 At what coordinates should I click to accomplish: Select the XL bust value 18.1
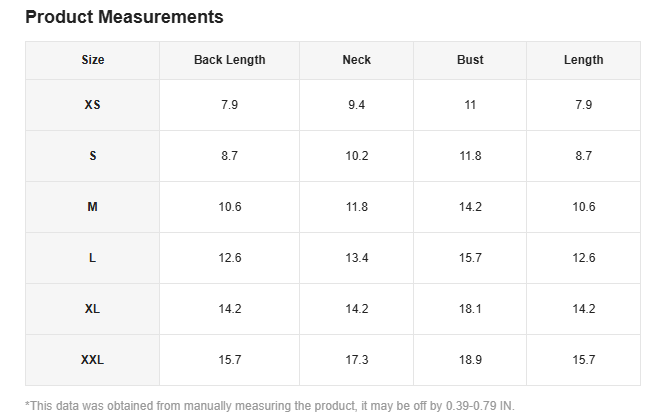pyautogui.click(x=470, y=309)
